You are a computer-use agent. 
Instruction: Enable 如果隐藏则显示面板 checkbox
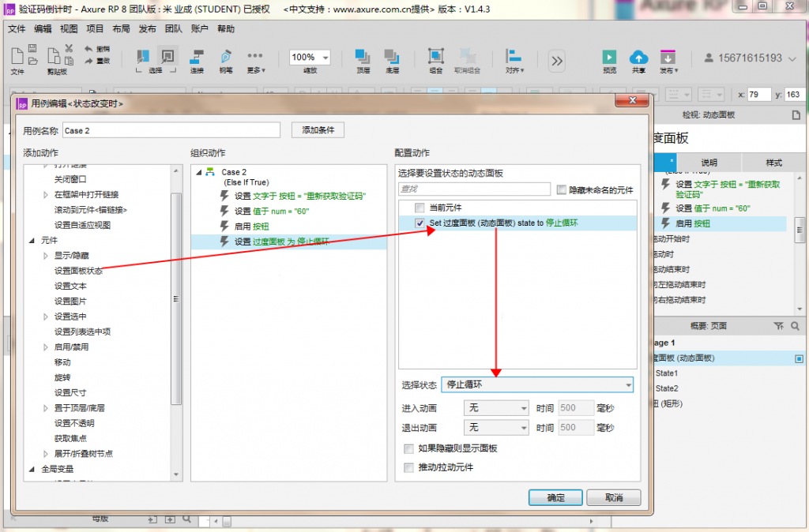pos(408,448)
